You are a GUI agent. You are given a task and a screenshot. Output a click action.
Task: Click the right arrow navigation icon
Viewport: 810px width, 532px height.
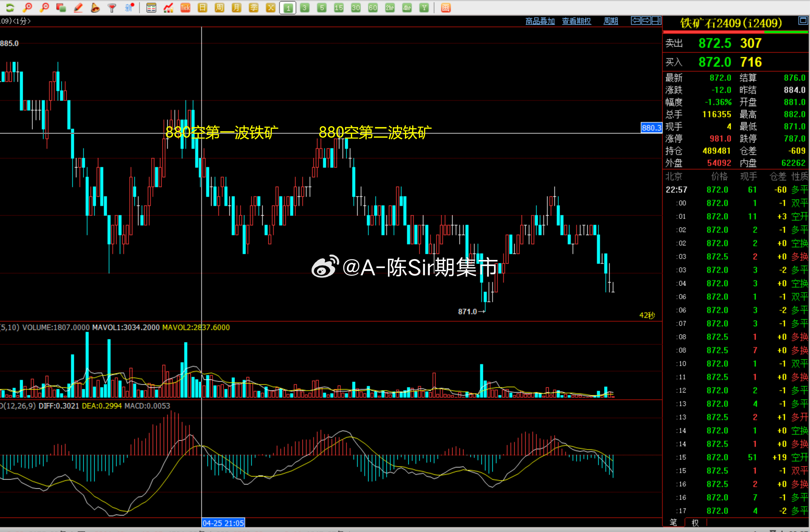pyautogui.click(x=646, y=21)
